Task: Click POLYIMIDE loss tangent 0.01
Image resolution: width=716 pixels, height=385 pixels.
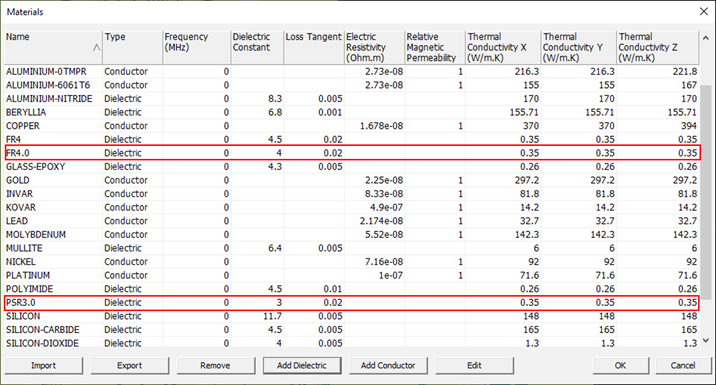Action: pos(332,289)
